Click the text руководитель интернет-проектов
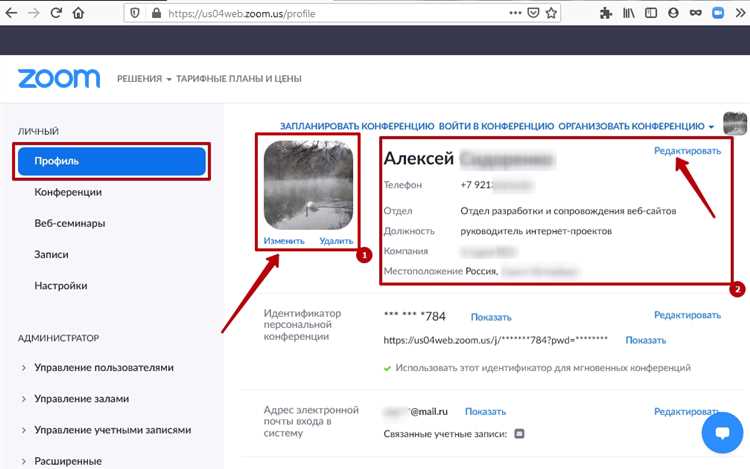The width and height of the screenshot is (750, 469). point(536,231)
